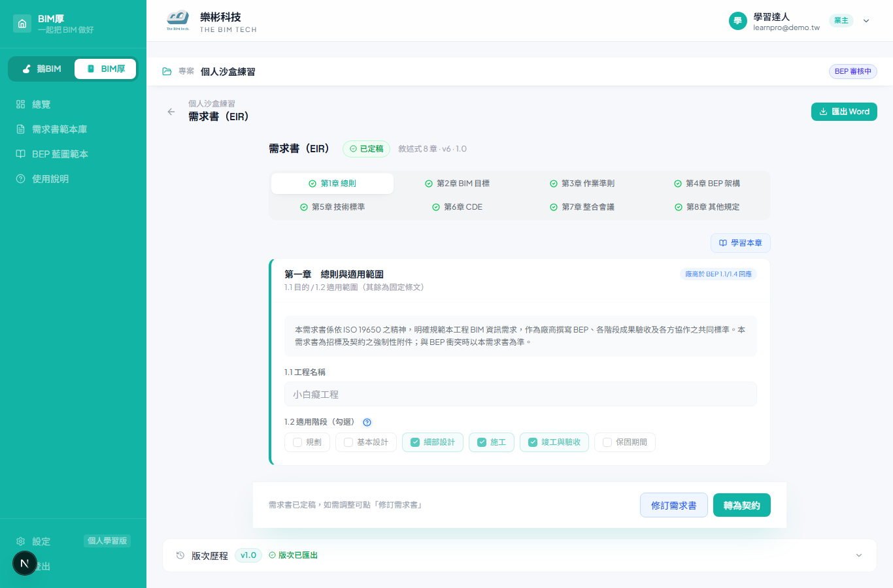Screen dimensions: 893x588
Task: Switch to BIM厚 mode
Action: point(105,69)
